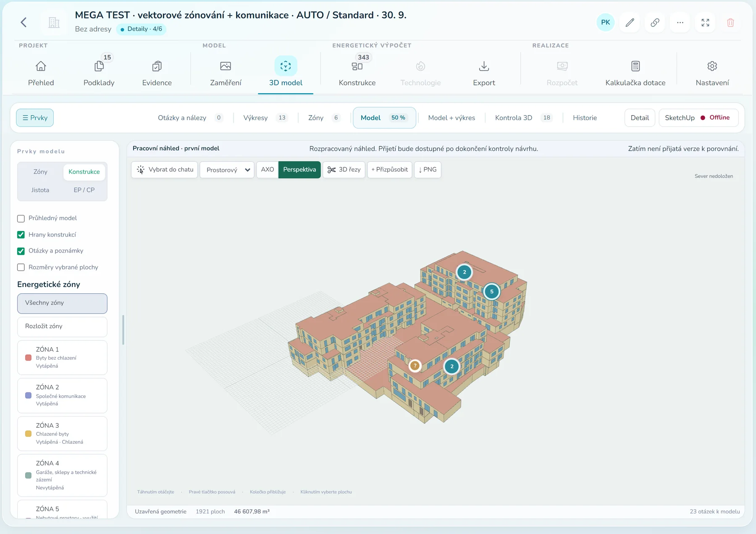
Task: Enable the Průhledný model checkbox
Action: pos(21,218)
